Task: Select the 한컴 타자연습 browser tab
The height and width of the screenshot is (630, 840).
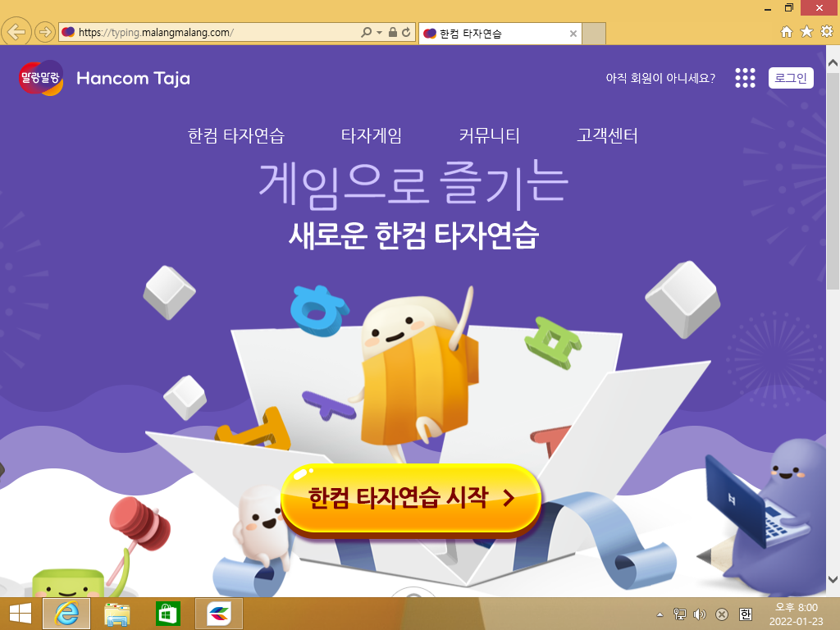Action: [x=500, y=33]
